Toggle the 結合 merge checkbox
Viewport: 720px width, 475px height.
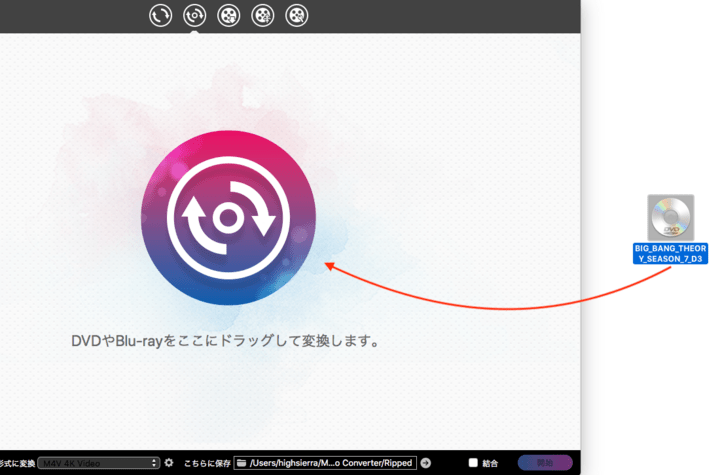pos(473,463)
